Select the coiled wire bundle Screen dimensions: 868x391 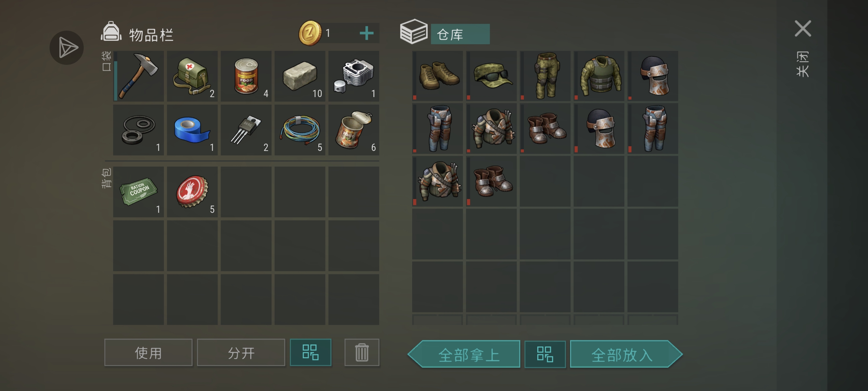(300, 130)
